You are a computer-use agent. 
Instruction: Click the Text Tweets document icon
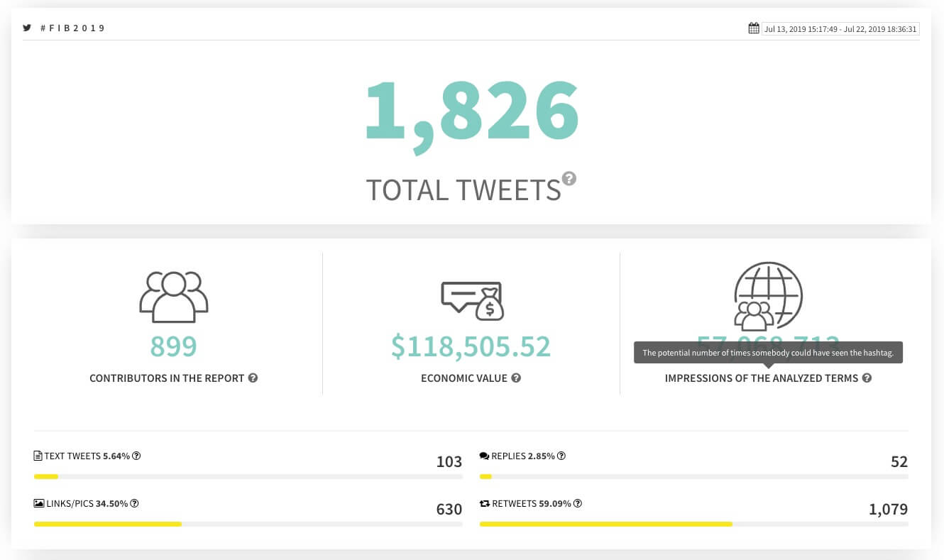[38, 455]
